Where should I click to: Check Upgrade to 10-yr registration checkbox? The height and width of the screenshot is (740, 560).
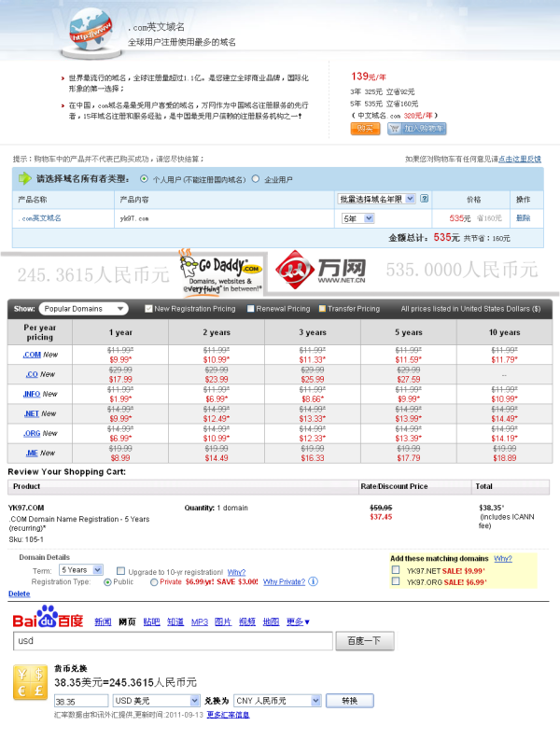120,571
